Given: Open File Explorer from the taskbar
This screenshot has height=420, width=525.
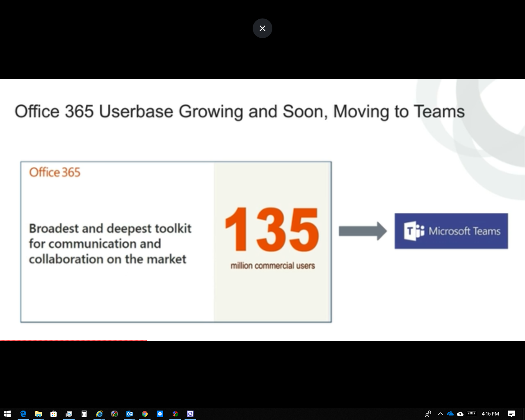Looking at the screenshot, I should tap(38, 414).
